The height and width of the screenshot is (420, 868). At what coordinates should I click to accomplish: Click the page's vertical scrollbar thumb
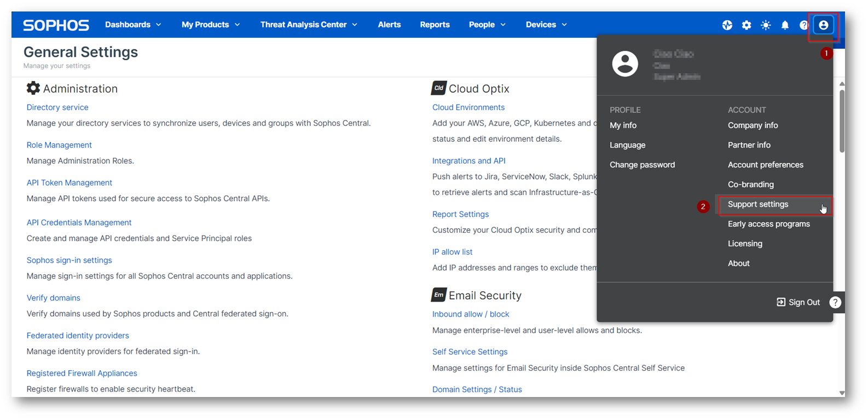pyautogui.click(x=842, y=122)
